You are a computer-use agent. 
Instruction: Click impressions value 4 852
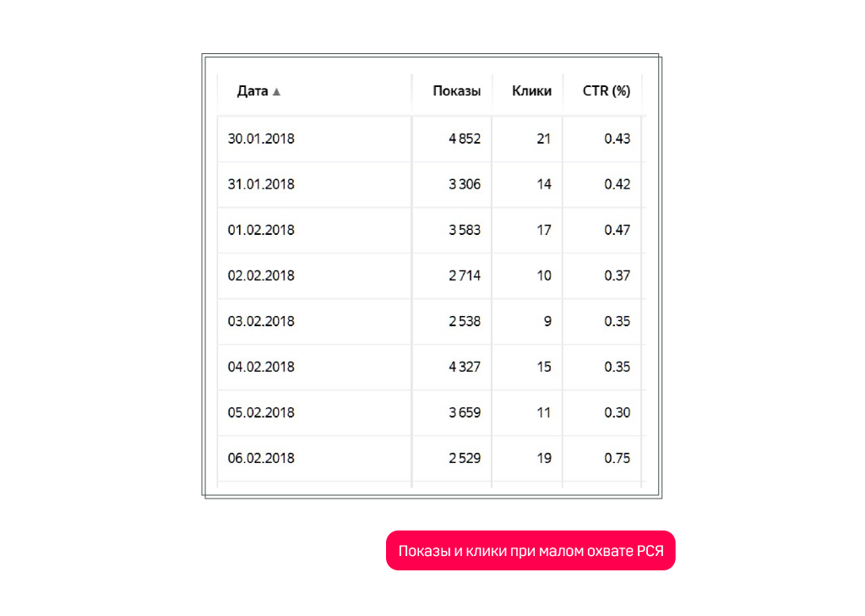coord(465,139)
